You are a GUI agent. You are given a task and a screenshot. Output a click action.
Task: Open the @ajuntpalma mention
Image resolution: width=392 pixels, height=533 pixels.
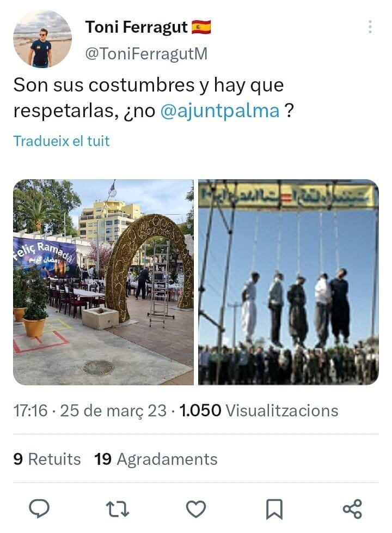pos(220,111)
